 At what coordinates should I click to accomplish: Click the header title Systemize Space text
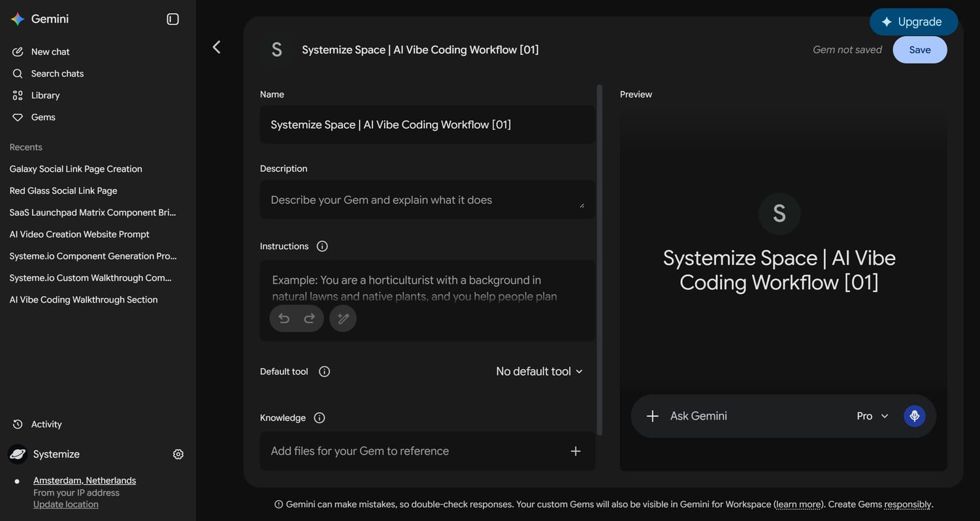pyautogui.click(x=420, y=50)
